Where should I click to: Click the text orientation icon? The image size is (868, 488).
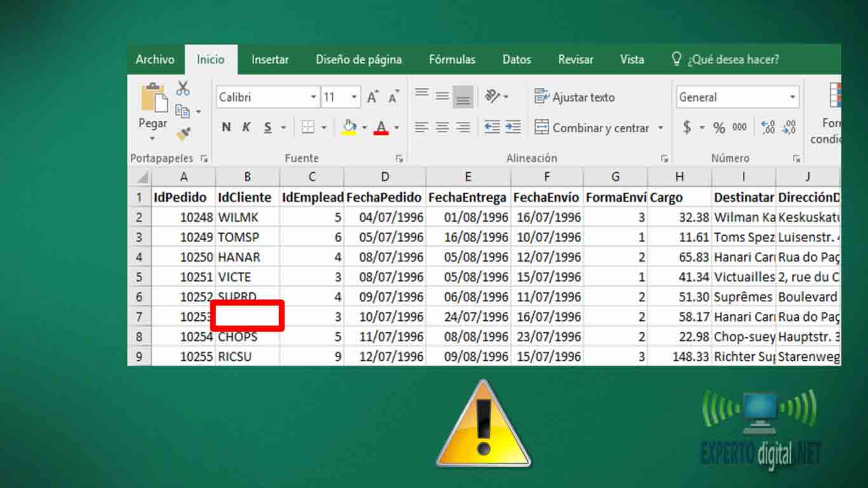coord(493,97)
